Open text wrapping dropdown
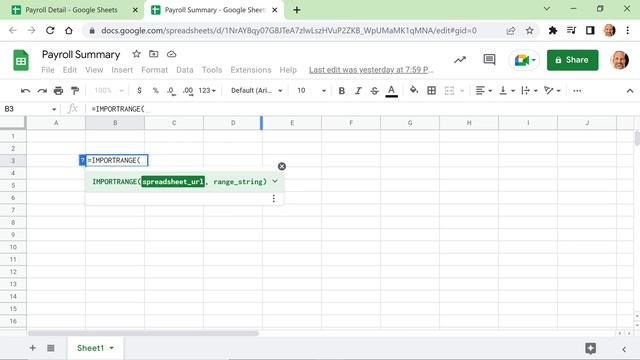The height and width of the screenshot is (360, 640). 529,91
